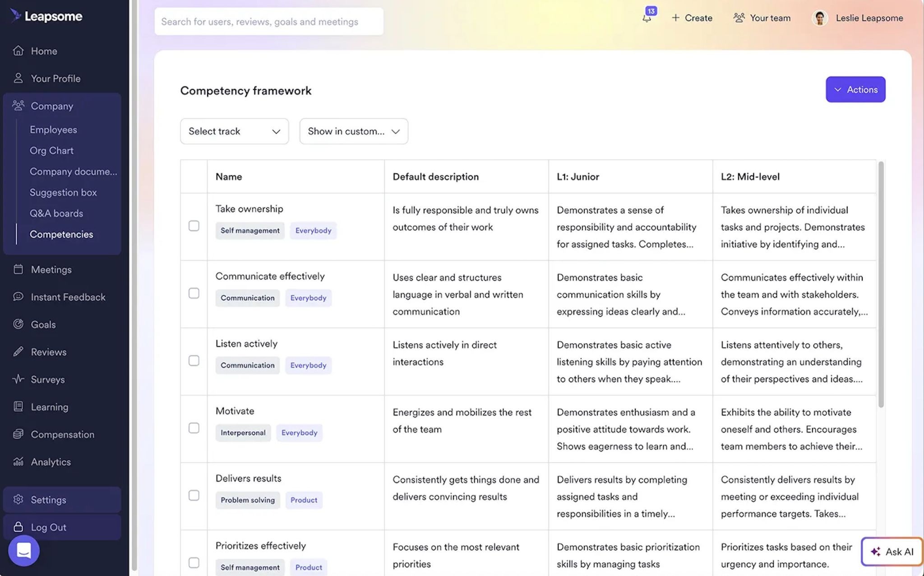
Task: Click the Home house icon
Action: (x=18, y=51)
